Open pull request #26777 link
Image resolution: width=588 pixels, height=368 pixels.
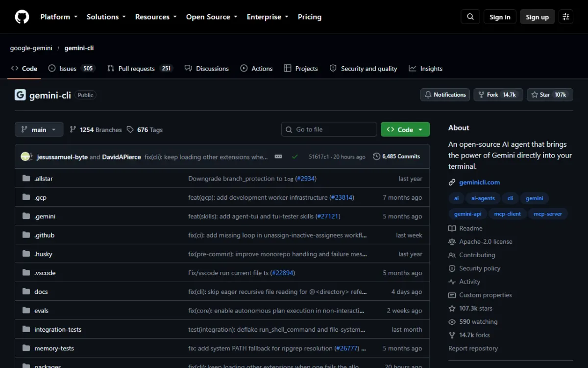(346, 348)
